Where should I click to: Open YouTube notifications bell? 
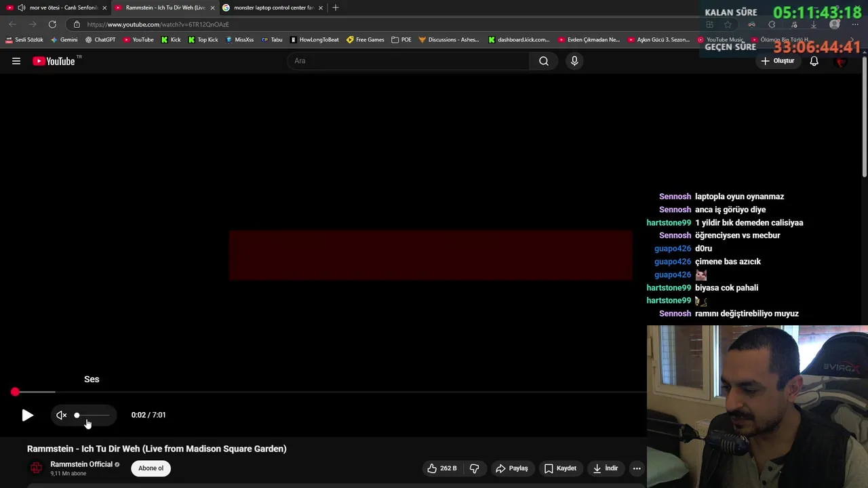[814, 61]
